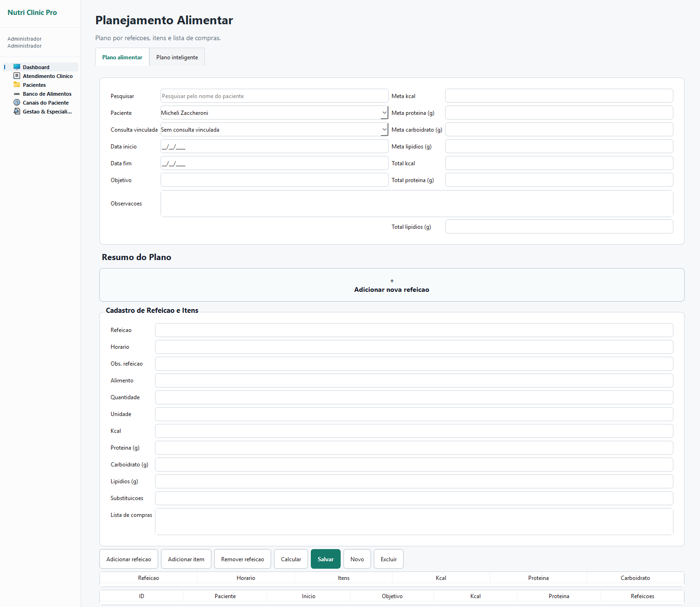
Task: Click the Data inicio date field
Action: [x=274, y=147]
